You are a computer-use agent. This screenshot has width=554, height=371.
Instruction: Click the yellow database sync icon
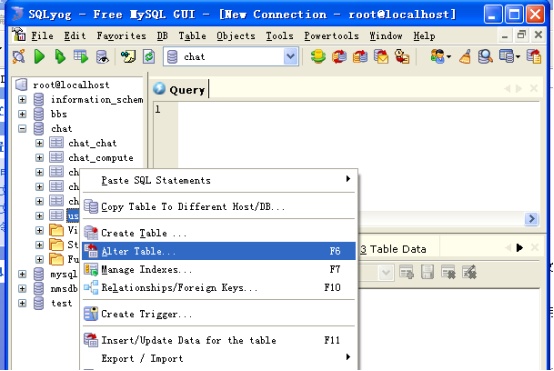[318, 57]
